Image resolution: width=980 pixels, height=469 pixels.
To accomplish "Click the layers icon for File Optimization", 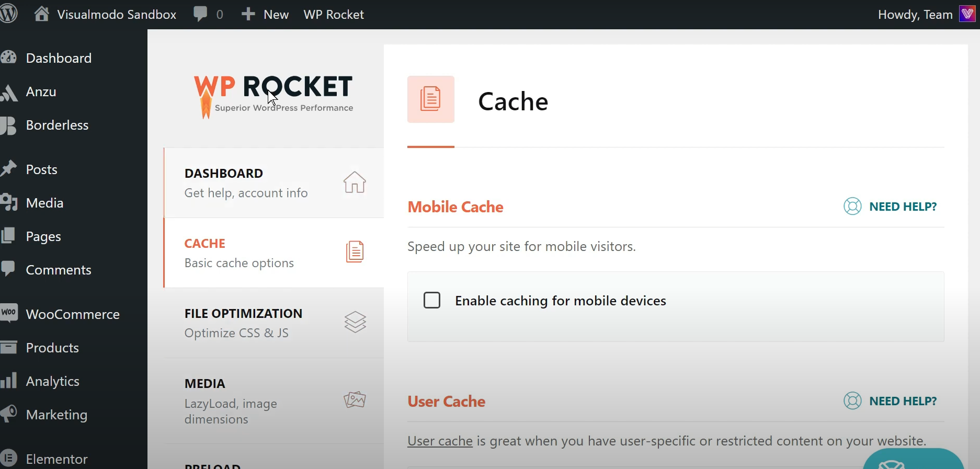I will (355, 322).
